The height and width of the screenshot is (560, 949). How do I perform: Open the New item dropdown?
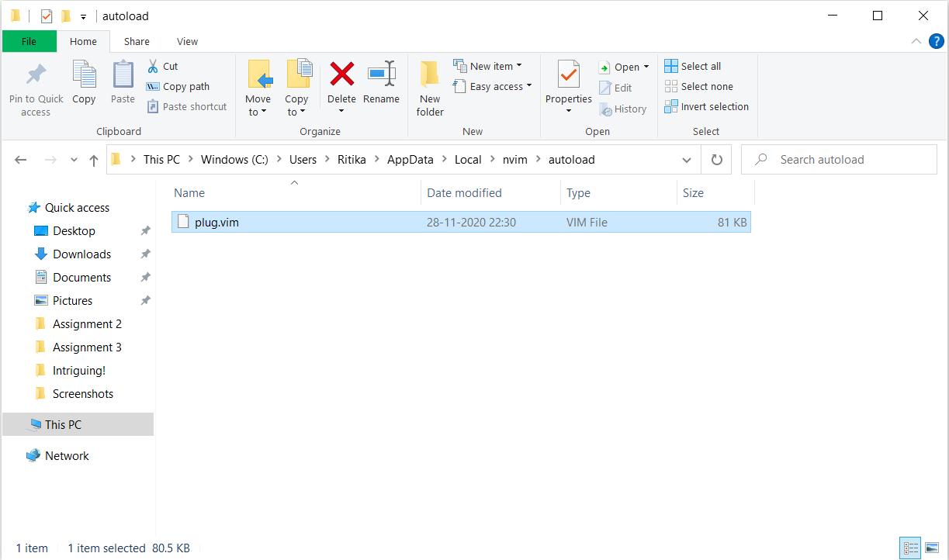[487, 66]
